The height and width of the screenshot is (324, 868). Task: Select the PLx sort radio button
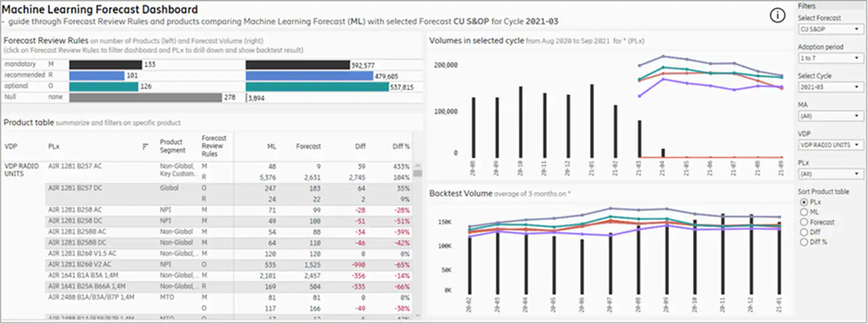pyautogui.click(x=803, y=203)
